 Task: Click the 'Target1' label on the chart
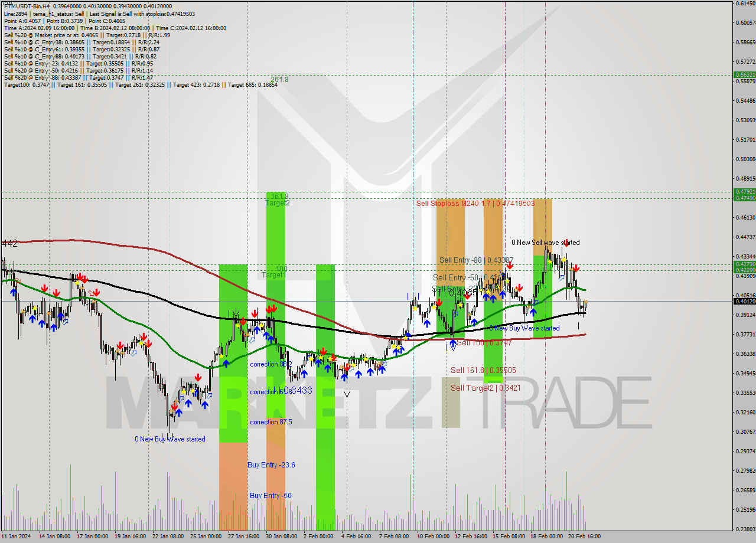coord(273,275)
